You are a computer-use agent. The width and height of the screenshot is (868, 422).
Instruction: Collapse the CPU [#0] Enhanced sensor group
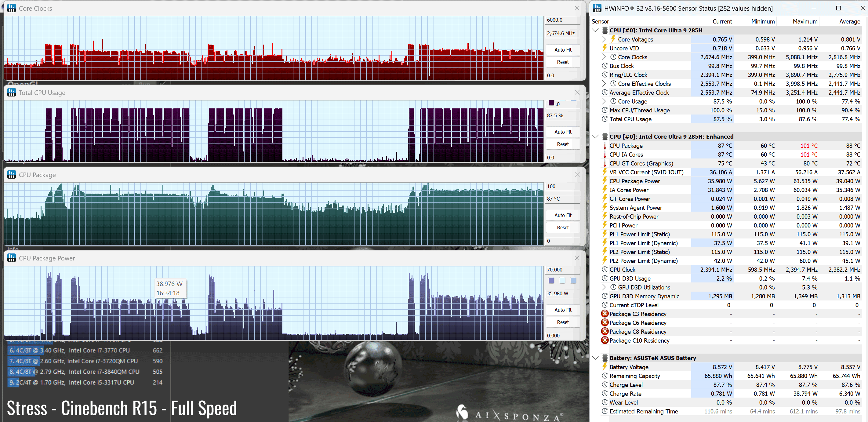point(595,136)
